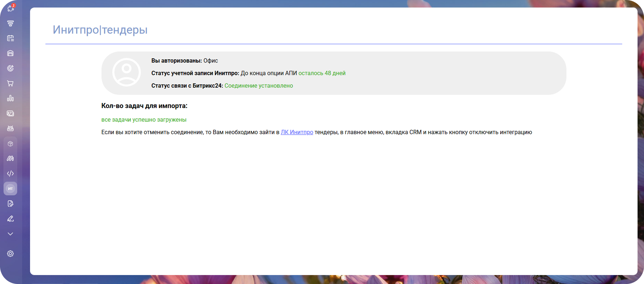The image size is (644, 284).
Task: Open the robot icon in the sidebar
Action: coord(10,128)
